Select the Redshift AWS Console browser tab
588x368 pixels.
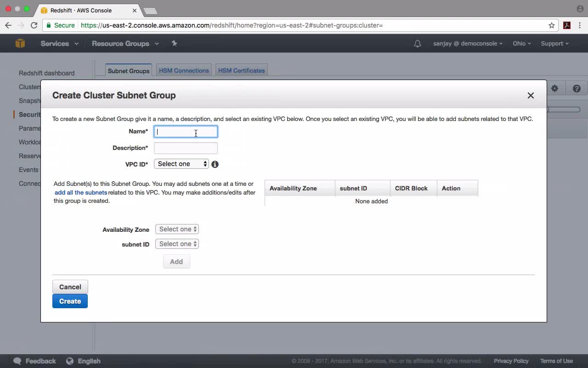(x=87, y=10)
